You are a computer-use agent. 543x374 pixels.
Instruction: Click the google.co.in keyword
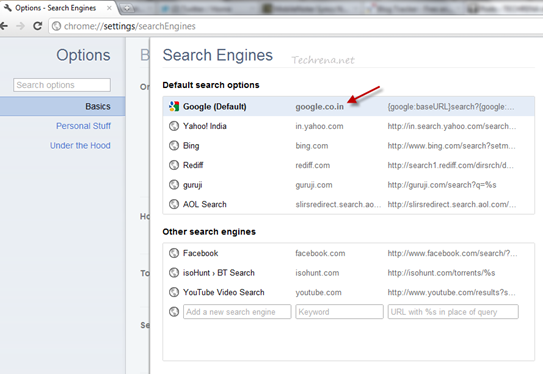(320, 107)
